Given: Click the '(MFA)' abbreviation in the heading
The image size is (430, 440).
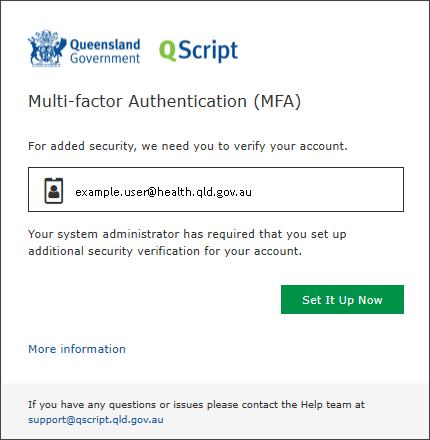Looking at the screenshot, I should 277,101.
